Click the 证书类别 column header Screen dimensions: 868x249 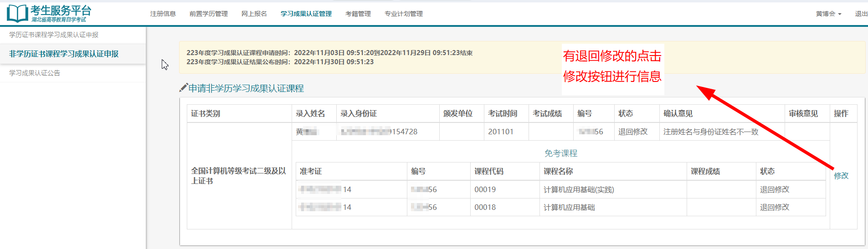point(205,113)
